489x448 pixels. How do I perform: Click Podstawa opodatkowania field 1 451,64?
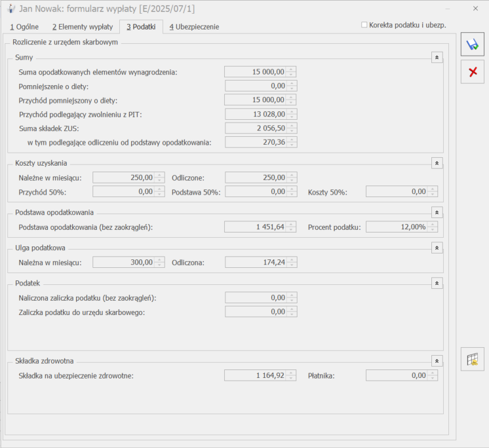click(x=260, y=227)
